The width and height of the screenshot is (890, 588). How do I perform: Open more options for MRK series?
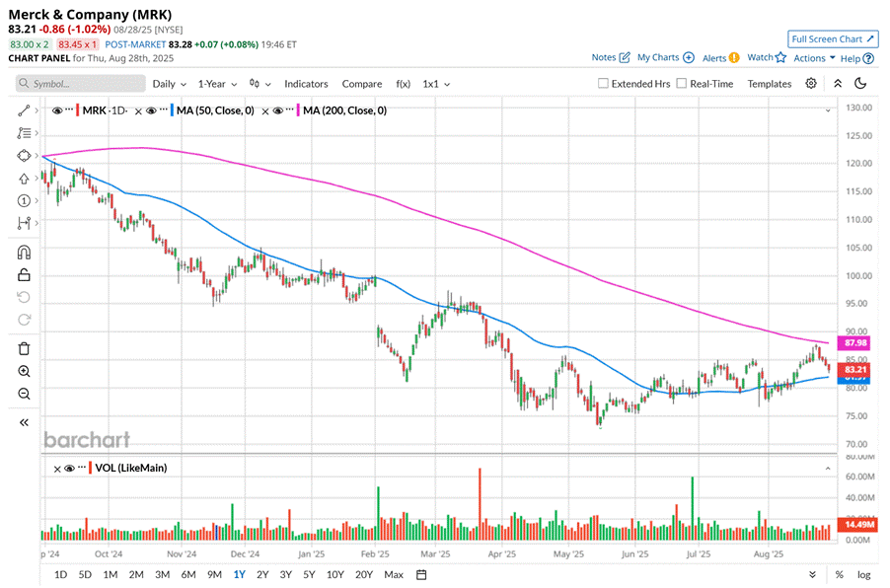[x=69, y=110]
